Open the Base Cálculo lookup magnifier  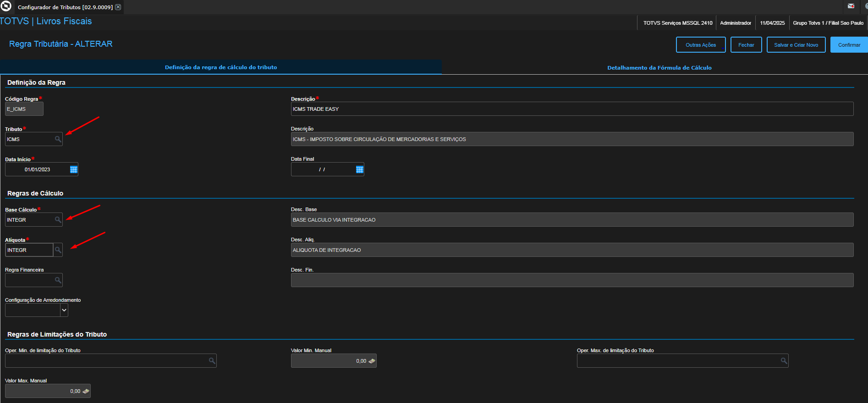pos(58,220)
